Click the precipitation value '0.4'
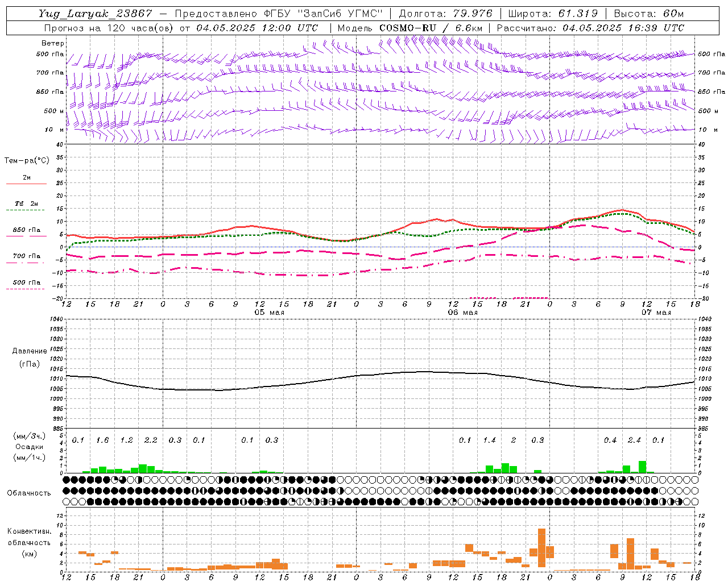Viewport: 728px width, 582px height. [x=610, y=440]
